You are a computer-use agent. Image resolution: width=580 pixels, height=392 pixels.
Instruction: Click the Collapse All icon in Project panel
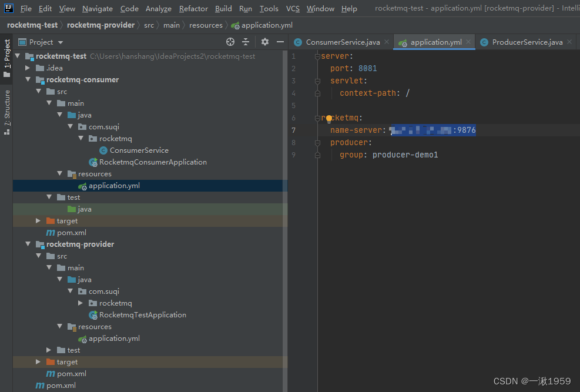pyautogui.click(x=246, y=42)
